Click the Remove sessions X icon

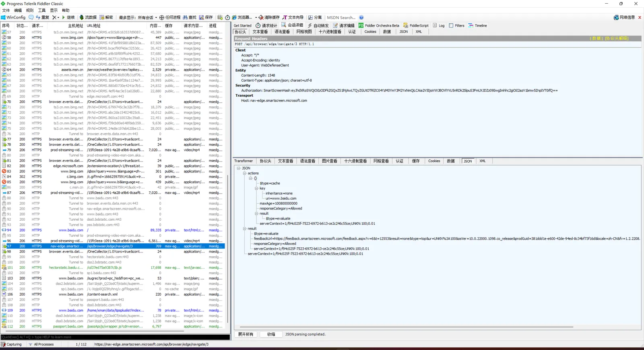click(54, 17)
